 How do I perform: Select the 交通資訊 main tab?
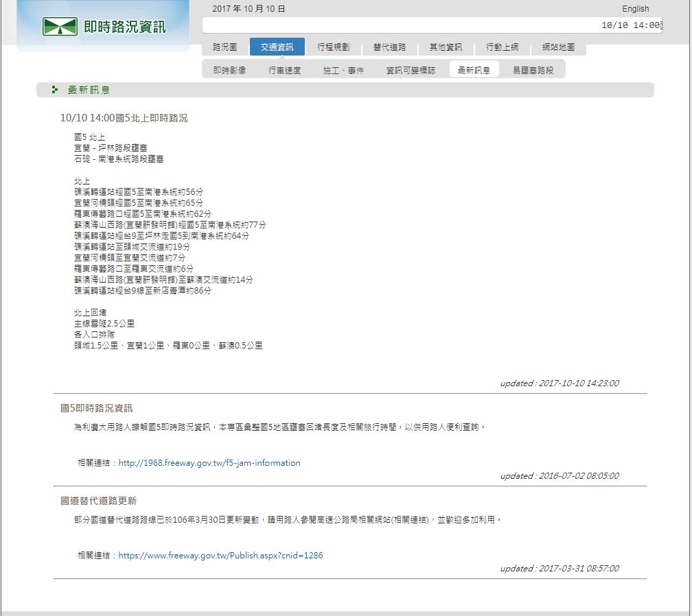pyautogui.click(x=277, y=47)
